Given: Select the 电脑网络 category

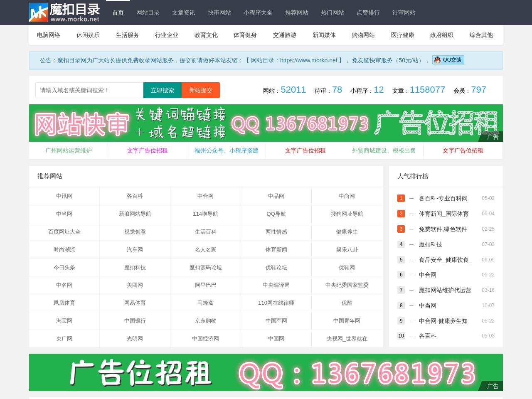Looking at the screenshot, I should (x=48, y=35).
